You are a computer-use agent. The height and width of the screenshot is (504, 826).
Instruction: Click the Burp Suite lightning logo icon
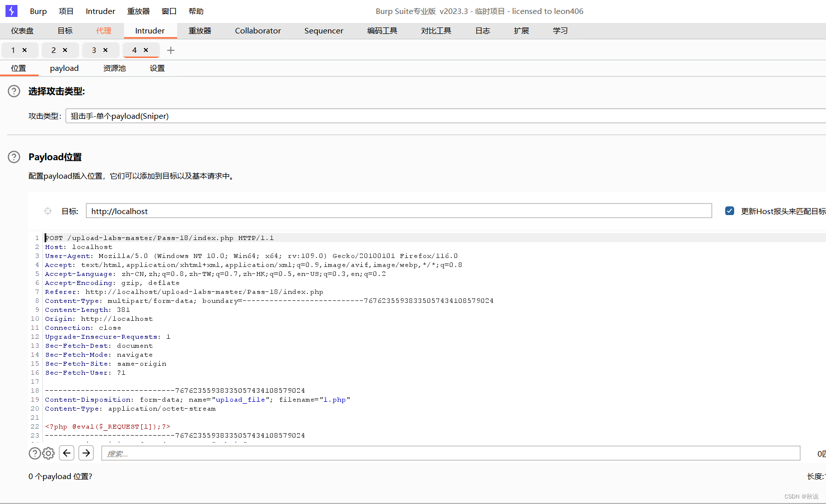click(11, 11)
